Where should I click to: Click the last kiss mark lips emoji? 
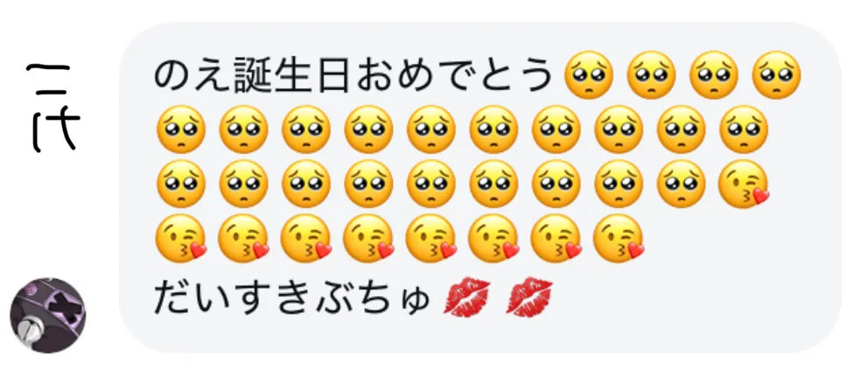pos(529,297)
